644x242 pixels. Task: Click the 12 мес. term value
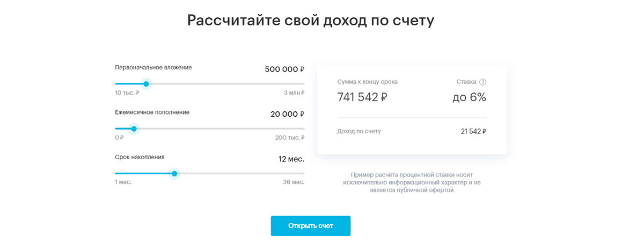291,159
